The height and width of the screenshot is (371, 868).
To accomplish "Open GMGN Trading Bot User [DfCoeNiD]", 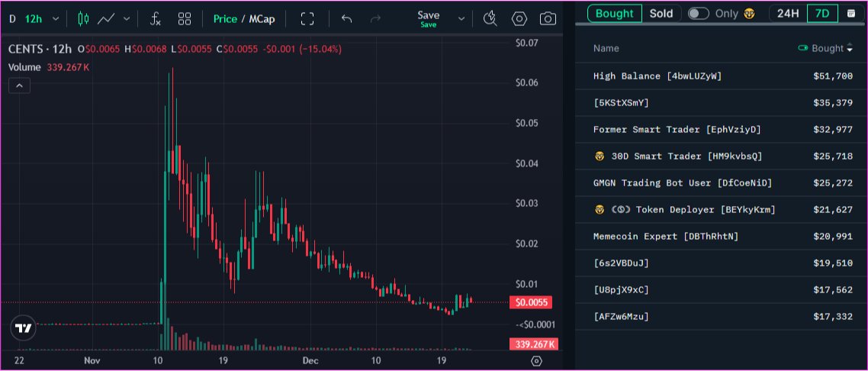I will click(x=683, y=182).
